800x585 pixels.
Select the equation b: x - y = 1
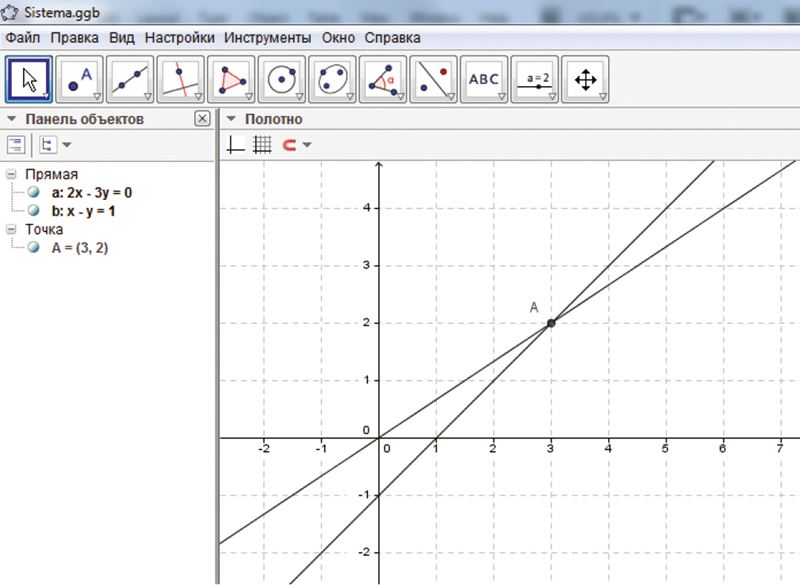(x=83, y=211)
